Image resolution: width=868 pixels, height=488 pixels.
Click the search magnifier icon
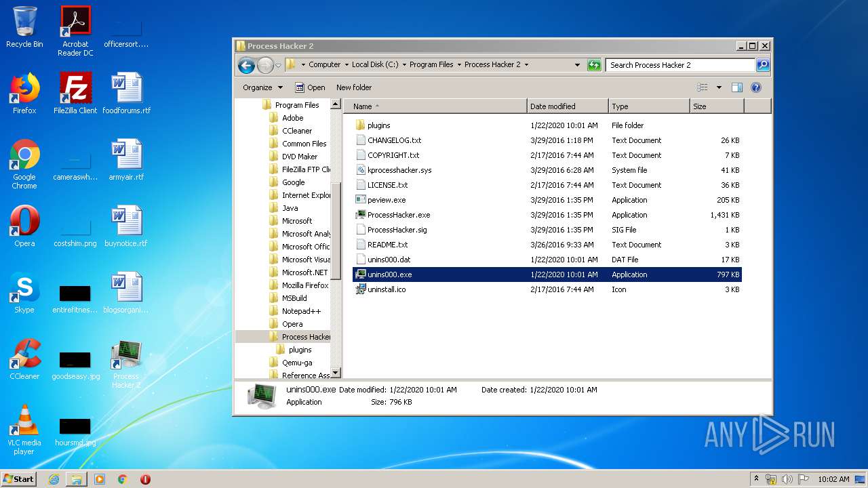pos(763,65)
